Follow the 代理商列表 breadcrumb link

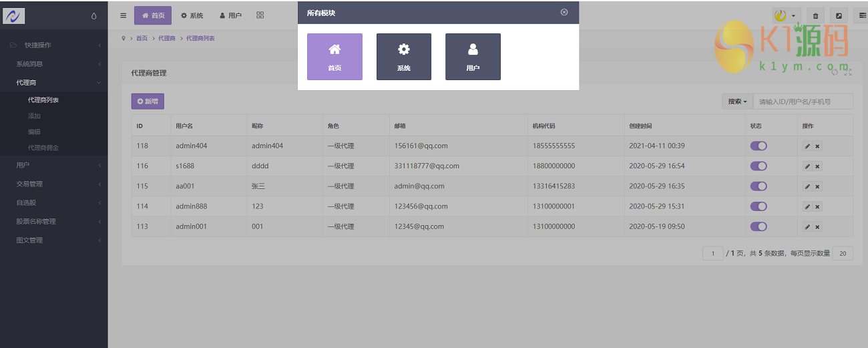tap(200, 38)
